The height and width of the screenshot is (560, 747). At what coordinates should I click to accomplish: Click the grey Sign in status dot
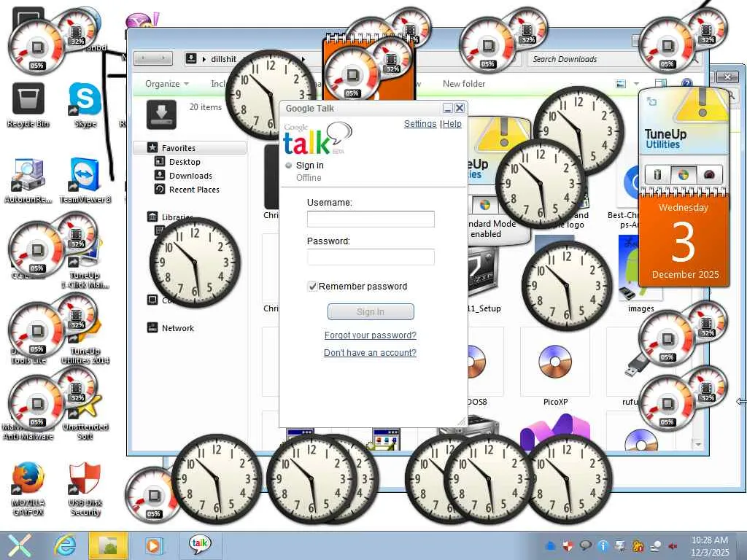click(288, 166)
